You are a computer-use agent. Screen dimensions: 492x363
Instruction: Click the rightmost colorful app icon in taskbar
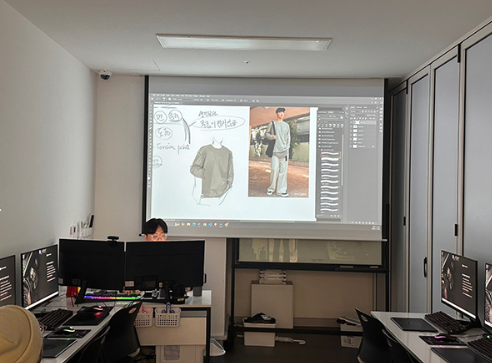pos(226,224)
